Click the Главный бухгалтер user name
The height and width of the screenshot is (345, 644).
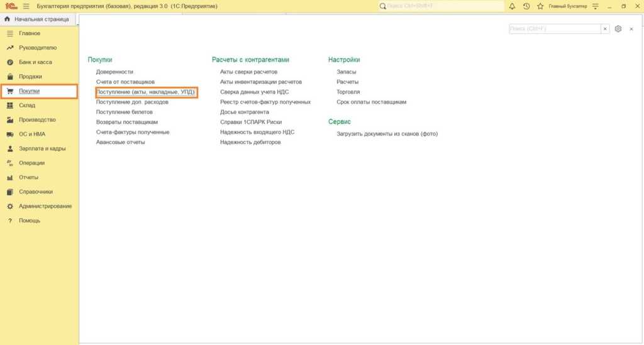[x=568, y=6]
